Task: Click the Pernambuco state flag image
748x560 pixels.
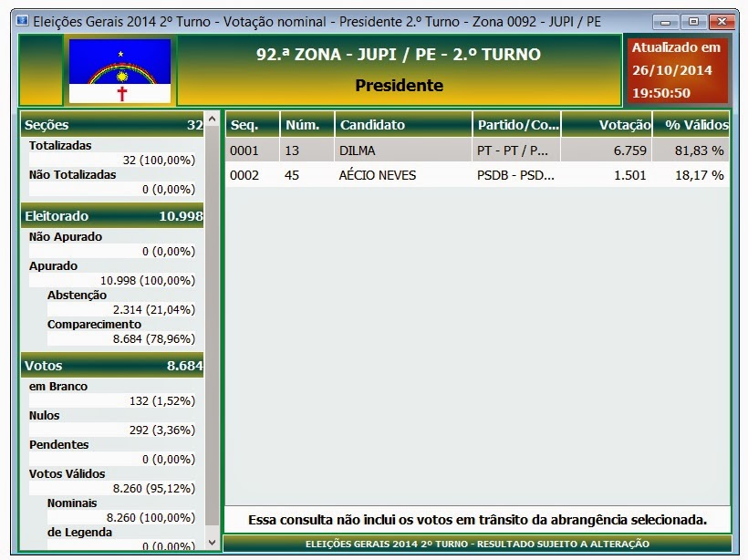Action: (119, 71)
